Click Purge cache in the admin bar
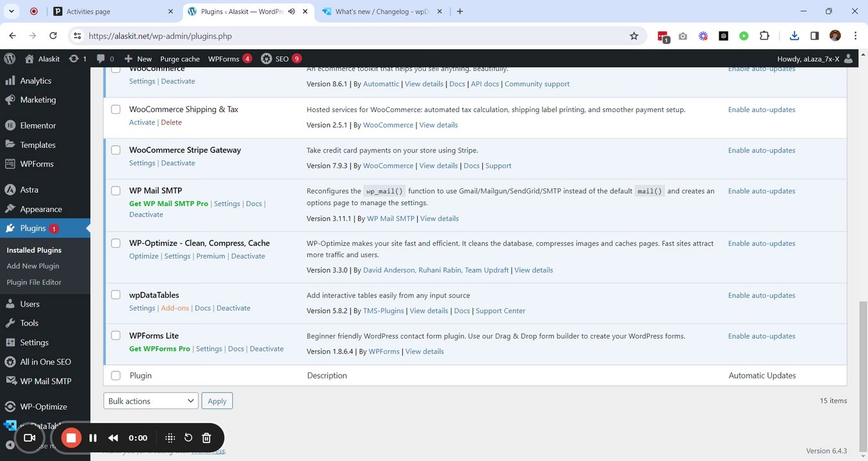The width and height of the screenshot is (868, 461). click(180, 58)
